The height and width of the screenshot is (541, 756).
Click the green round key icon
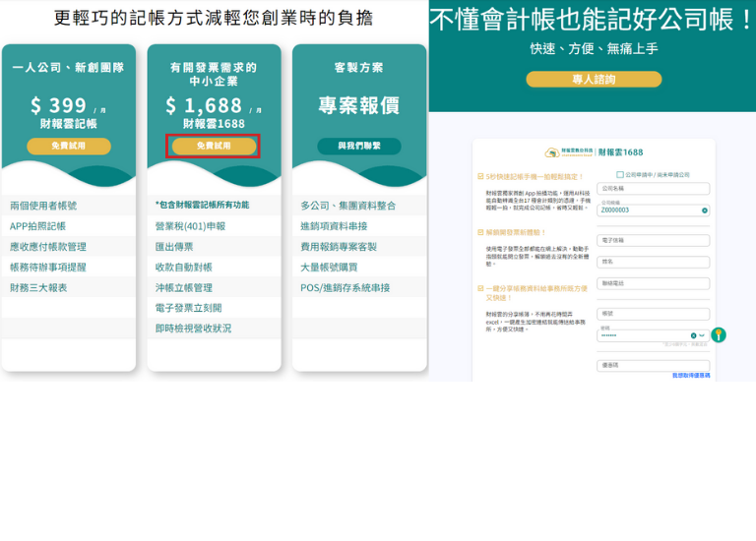719,334
